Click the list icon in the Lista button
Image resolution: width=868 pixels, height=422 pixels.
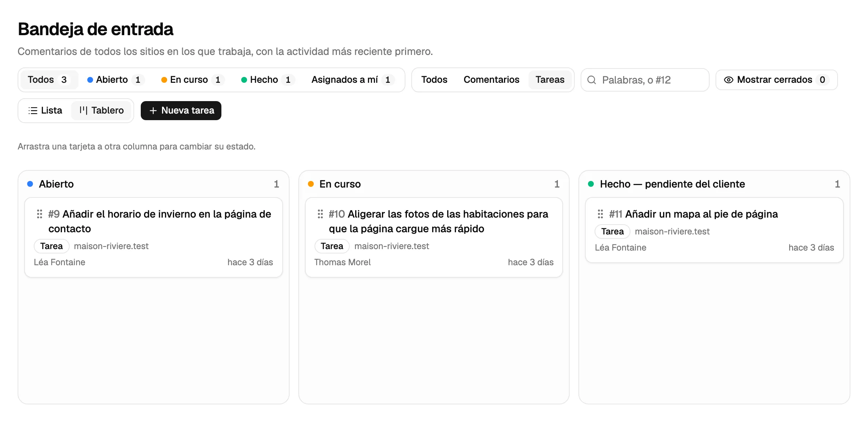click(x=33, y=111)
